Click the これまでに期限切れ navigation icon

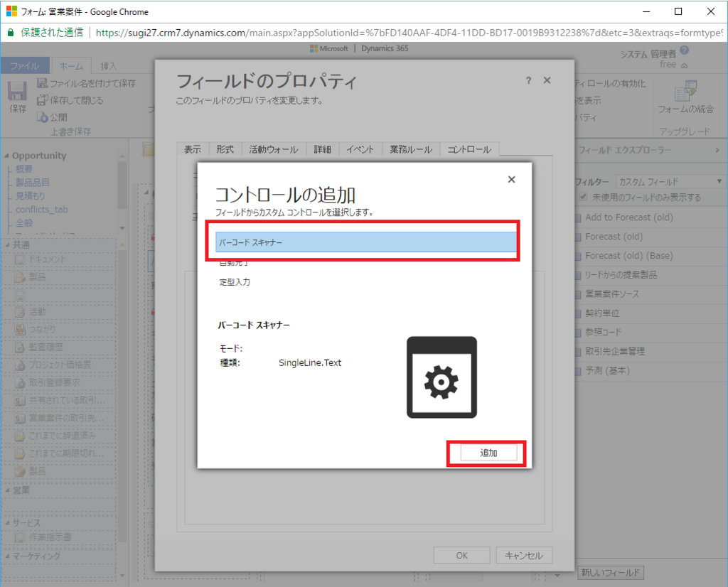19,453
